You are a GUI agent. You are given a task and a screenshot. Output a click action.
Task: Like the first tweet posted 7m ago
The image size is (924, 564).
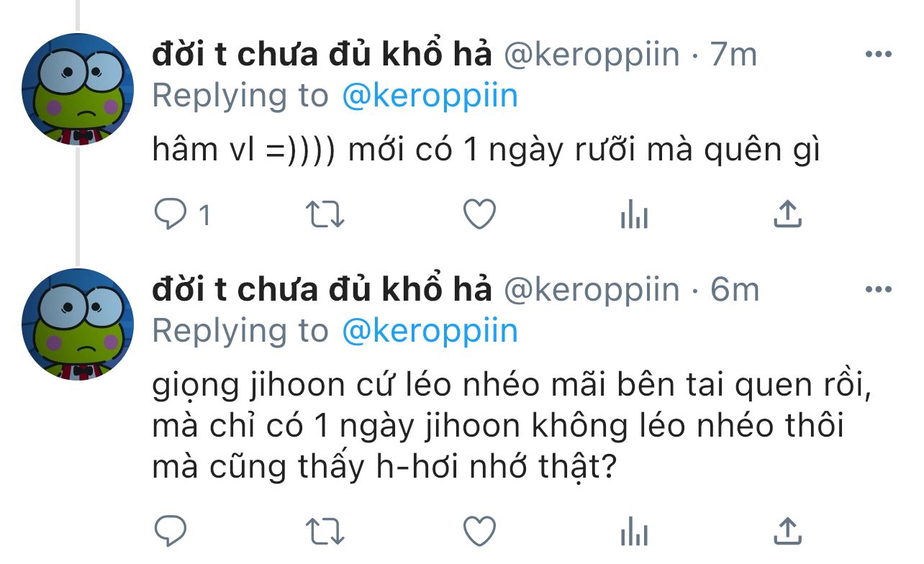479,214
